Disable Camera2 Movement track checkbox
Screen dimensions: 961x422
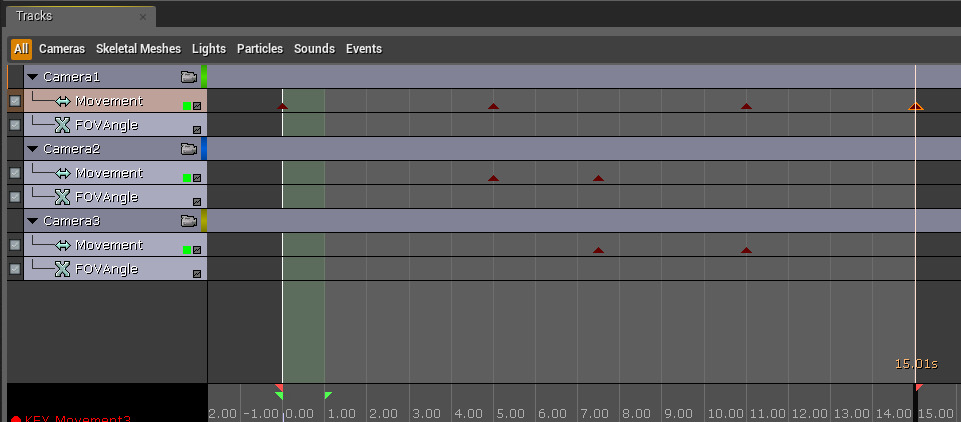point(15,173)
